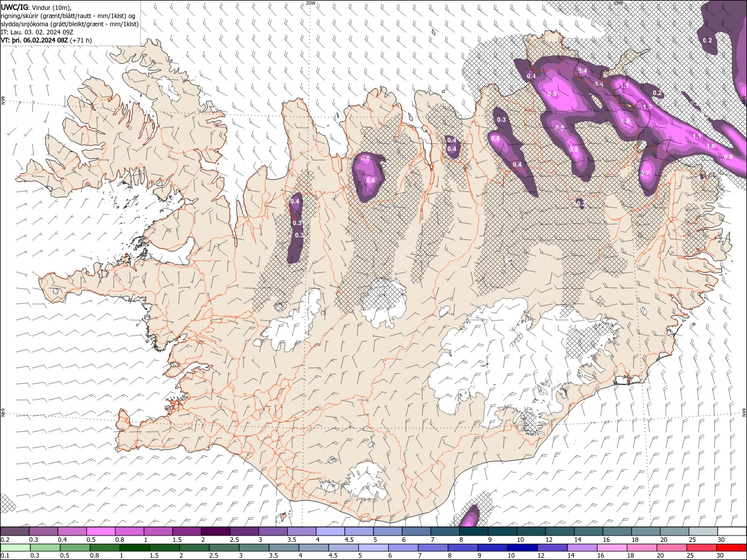Click the light grey 25 swatch in the top legend
Image resolution: width=747 pixels, height=560 pixels.
703,531
